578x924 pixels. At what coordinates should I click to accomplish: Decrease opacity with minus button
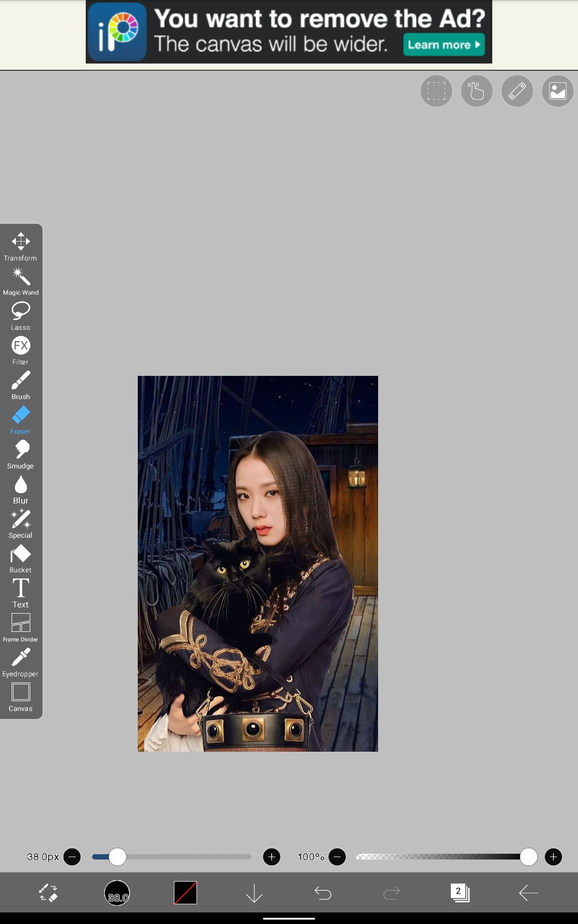point(337,857)
